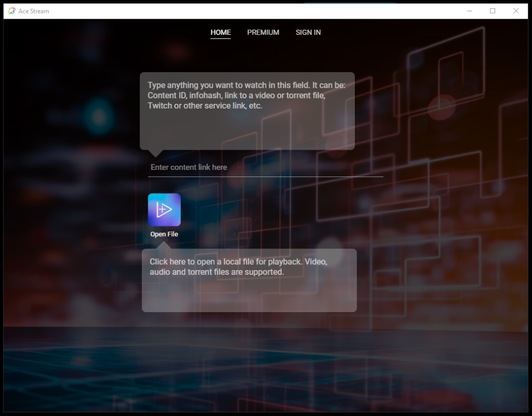Click the tooltip text about Content ID
The height and width of the screenshot is (416, 532).
247,95
